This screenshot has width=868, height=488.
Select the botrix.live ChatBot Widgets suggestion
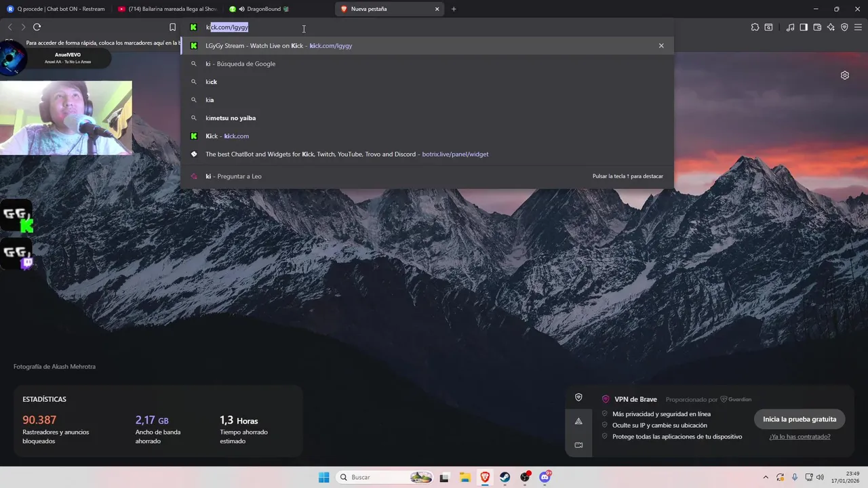(x=427, y=154)
